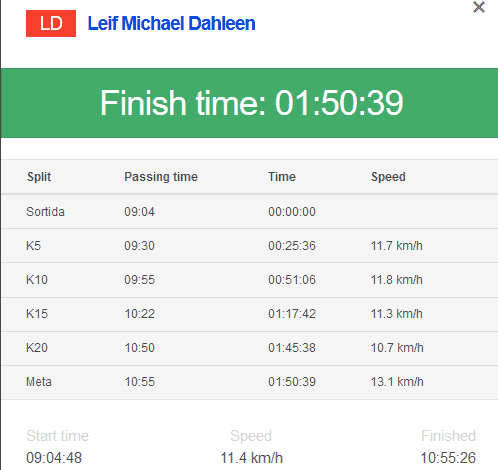Select the Meta finish split row
This screenshot has height=470, width=498.
[249, 382]
